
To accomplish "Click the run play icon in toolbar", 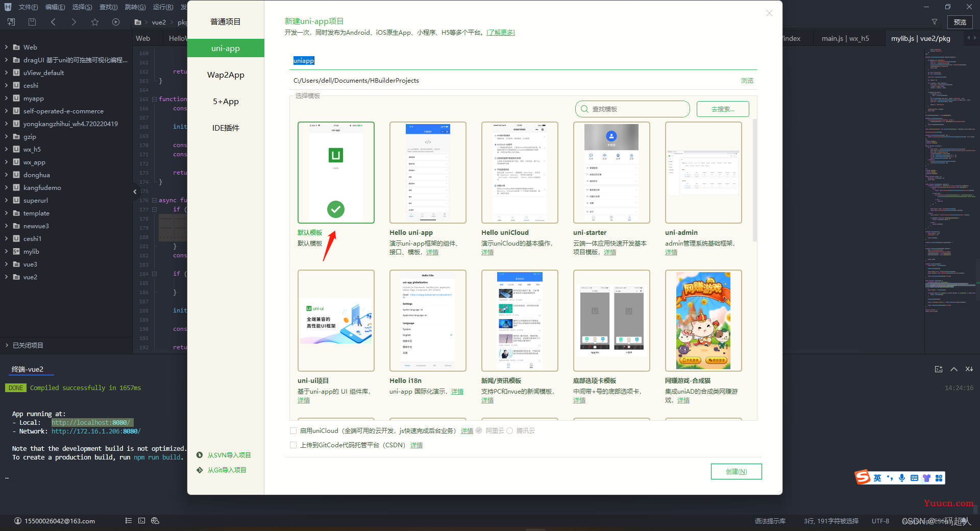I will point(116,22).
